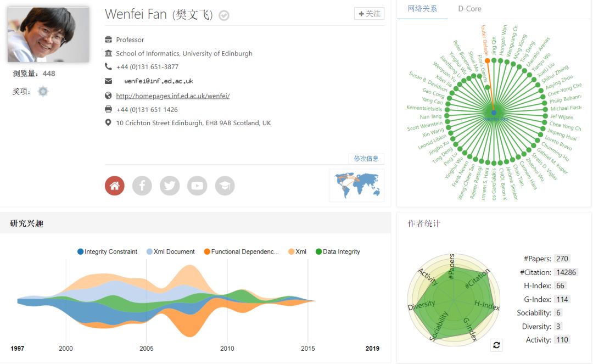Toggle the Xml Document legend series
This screenshot has height=364, width=593.
tap(170, 251)
